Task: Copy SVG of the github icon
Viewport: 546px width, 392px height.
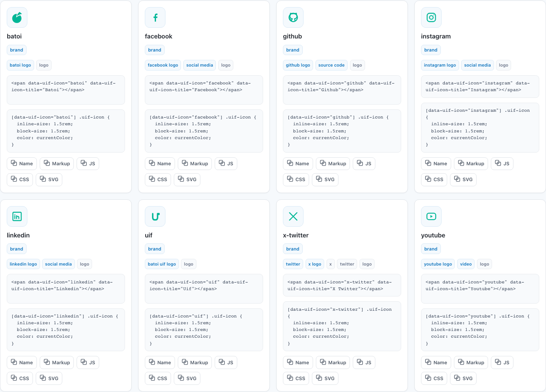Action: (325, 180)
